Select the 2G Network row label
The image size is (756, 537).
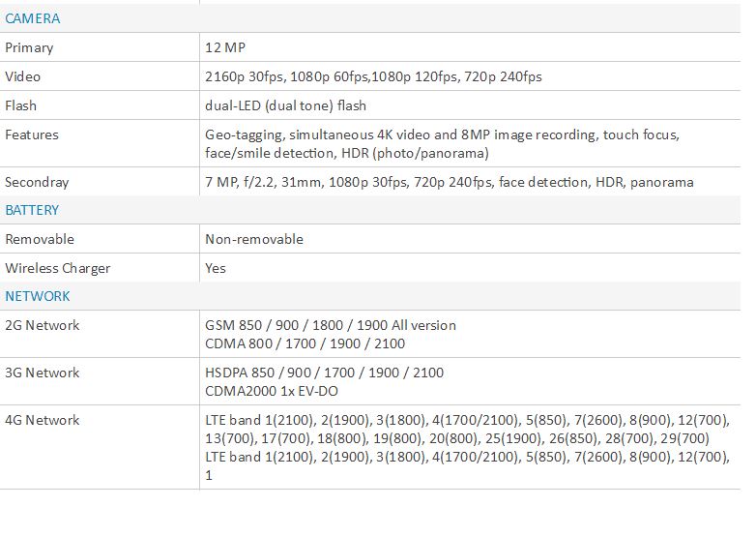click(x=43, y=325)
